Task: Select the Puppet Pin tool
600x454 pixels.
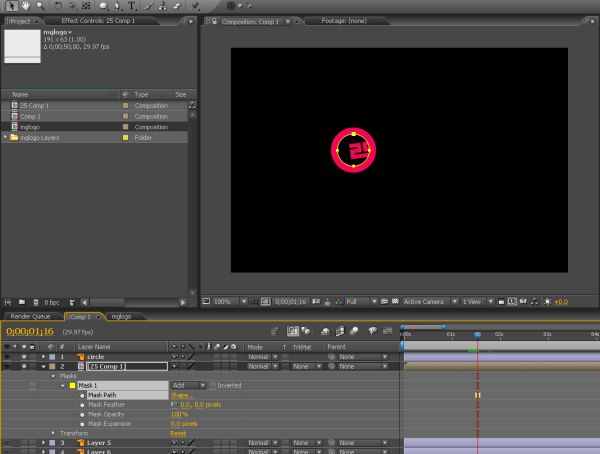Action: coord(196,6)
